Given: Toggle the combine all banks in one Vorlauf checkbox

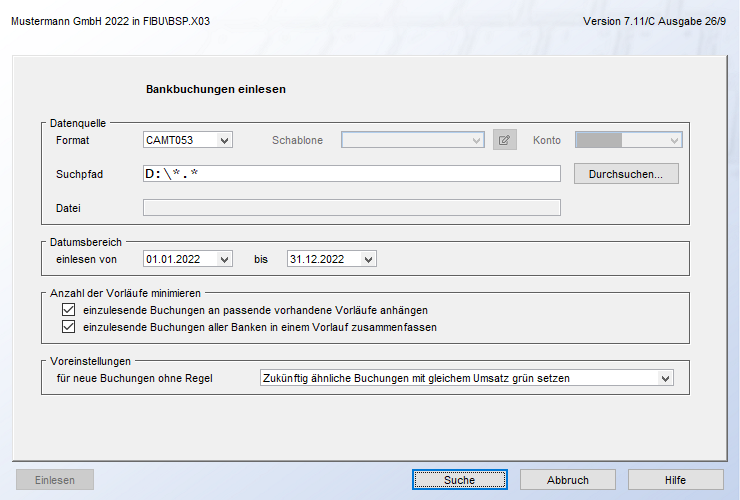Looking at the screenshot, I should coord(69,327).
